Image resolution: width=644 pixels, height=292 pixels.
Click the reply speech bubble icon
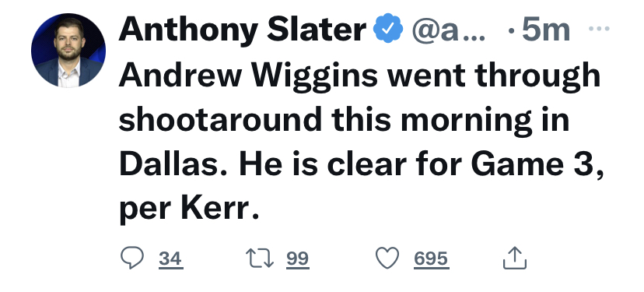coord(132,258)
